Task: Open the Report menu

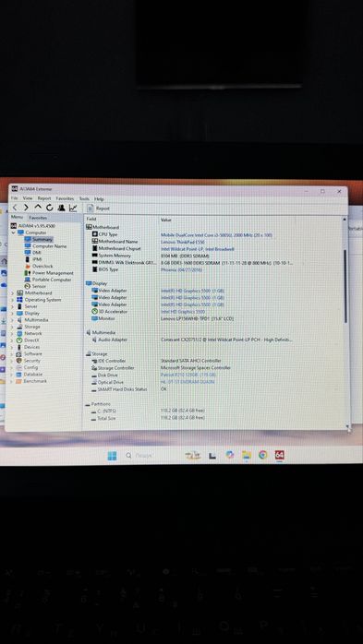Action: coord(44,198)
